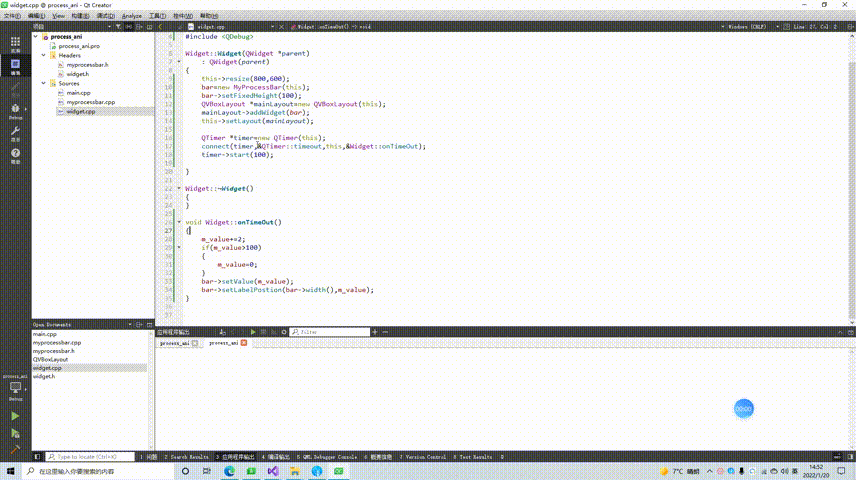Open the Help mode question mark icon
The height and width of the screenshot is (480, 856).
point(15,156)
